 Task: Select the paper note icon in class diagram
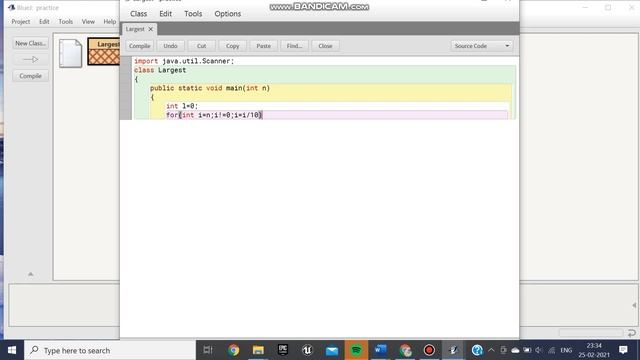pyautogui.click(x=71, y=53)
